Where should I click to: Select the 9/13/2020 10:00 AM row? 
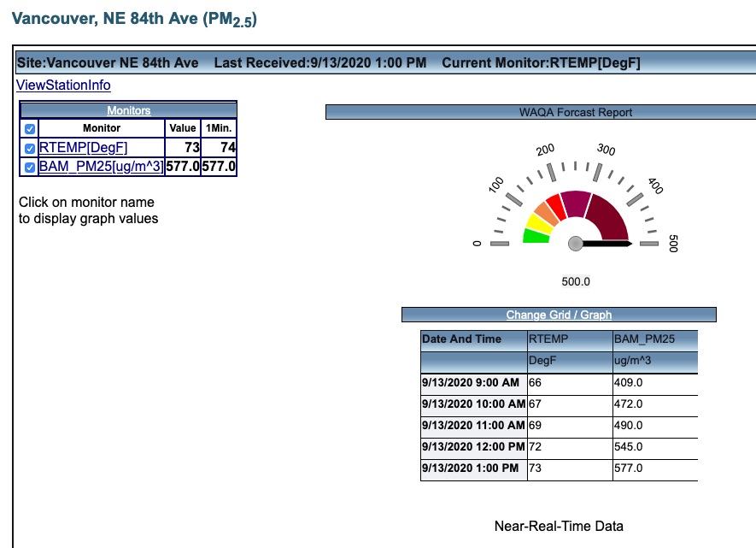pos(560,406)
